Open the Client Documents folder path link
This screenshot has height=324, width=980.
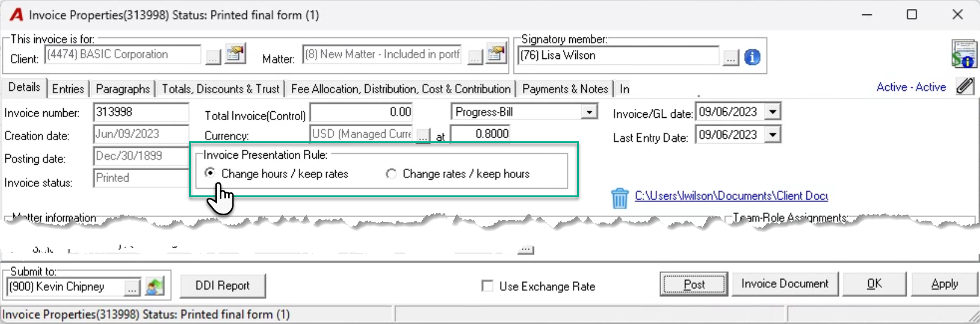[x=731, y=196]
